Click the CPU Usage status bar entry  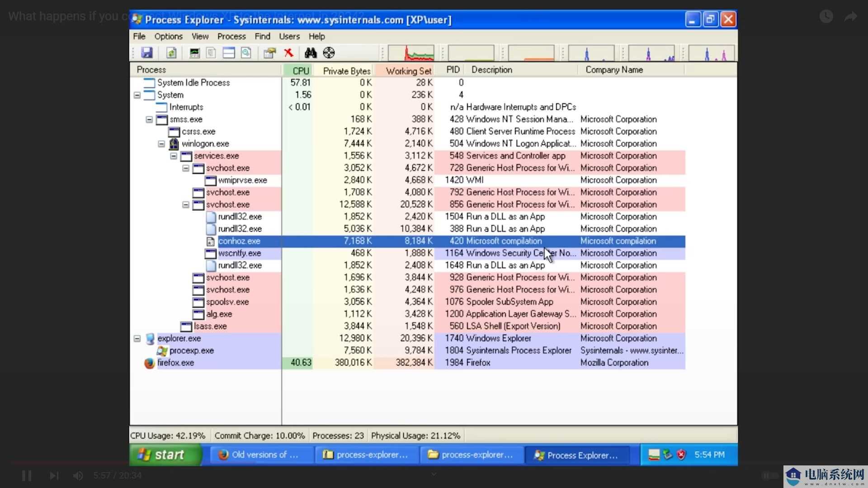168,436
